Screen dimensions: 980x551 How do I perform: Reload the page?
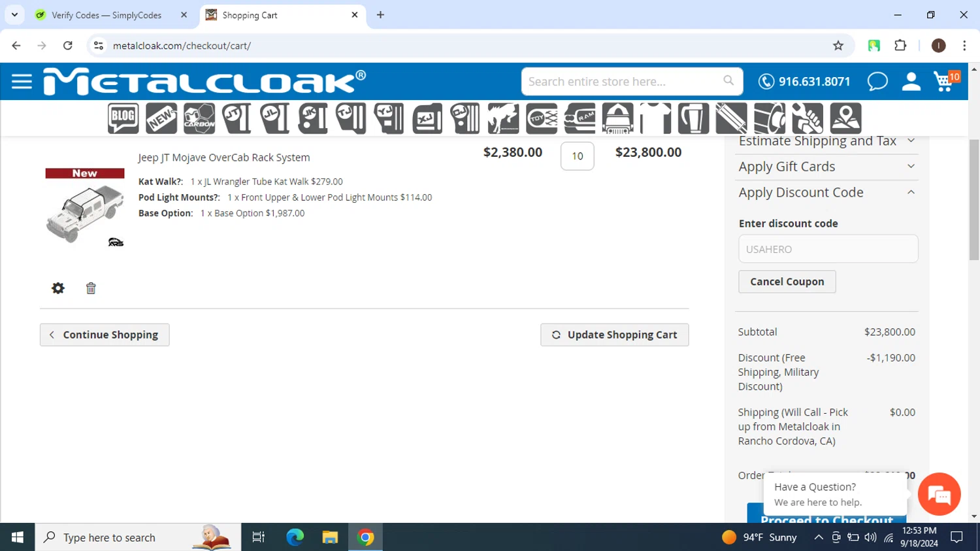tap(68, 46)
